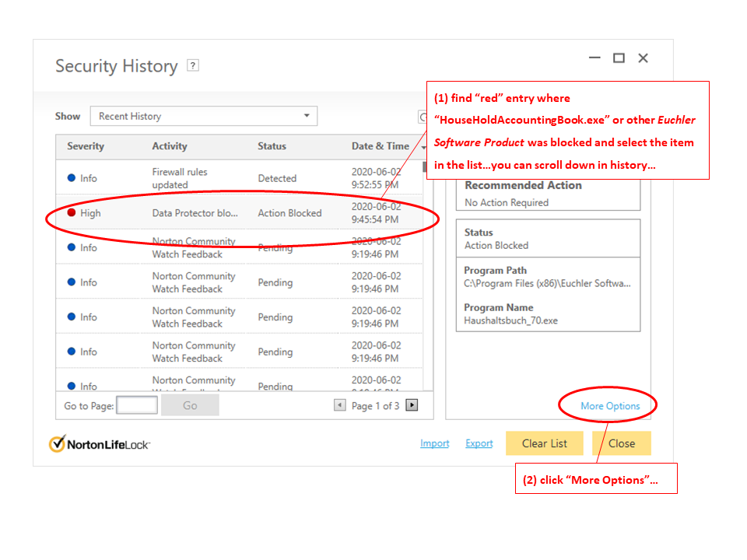
Task: Click the More Options link
Action: (610, 406)
